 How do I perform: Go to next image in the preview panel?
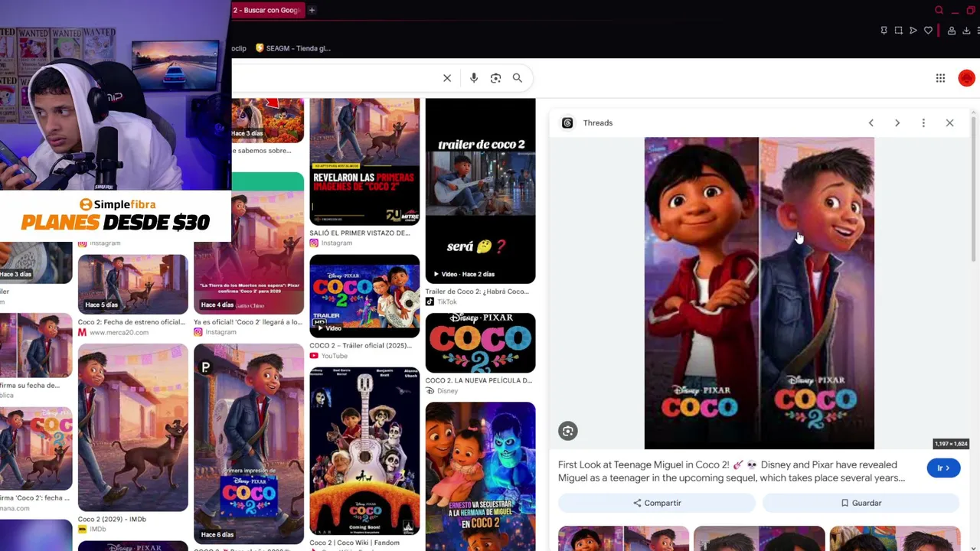[x=897, y=123]
